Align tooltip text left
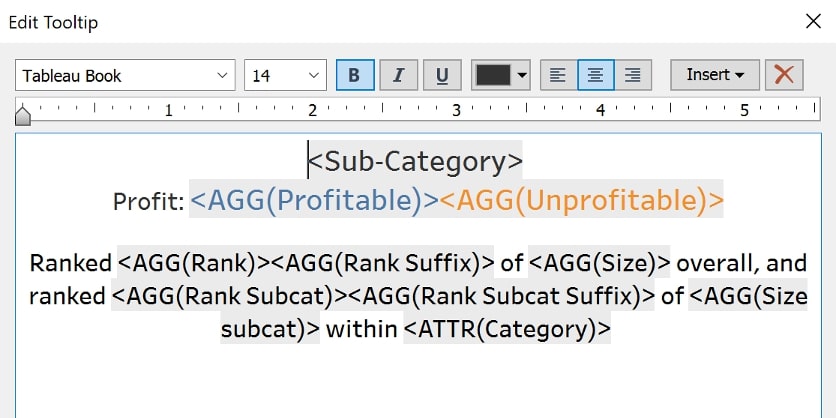Viewport: 836px width, 418px height. [558, 75]
